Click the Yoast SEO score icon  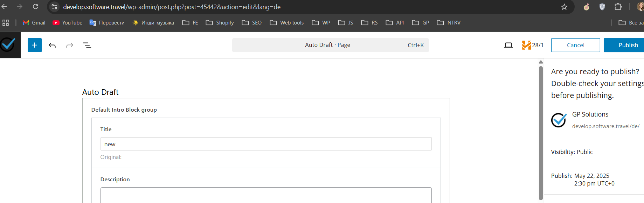point(526,45)
